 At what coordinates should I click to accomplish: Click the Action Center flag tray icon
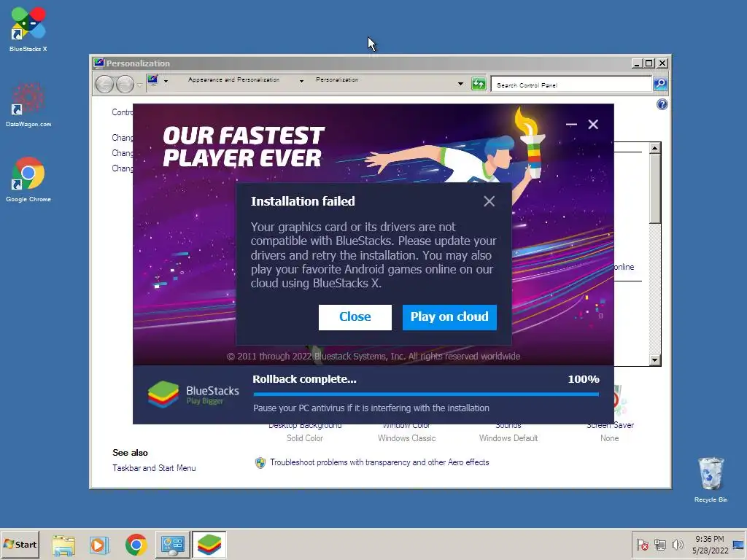point(642,545)
